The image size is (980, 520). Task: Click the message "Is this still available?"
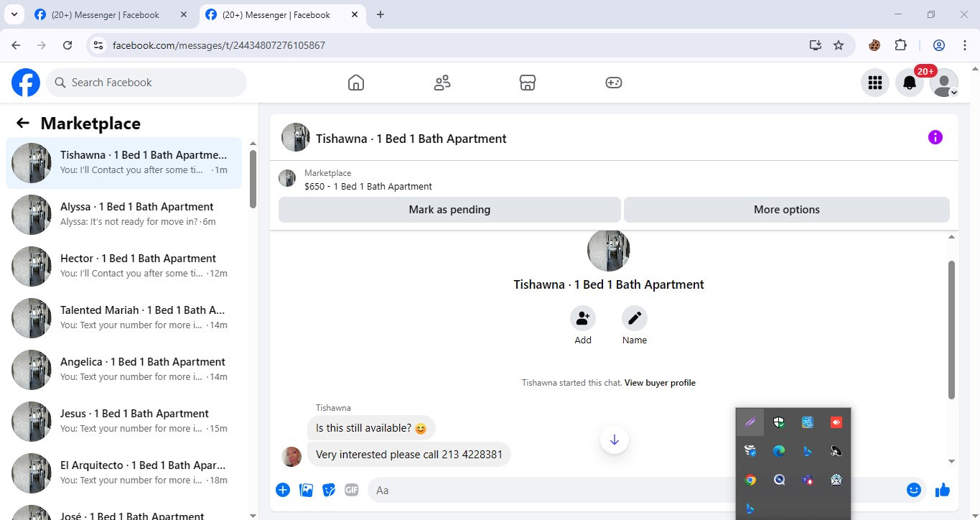[371, 428]
